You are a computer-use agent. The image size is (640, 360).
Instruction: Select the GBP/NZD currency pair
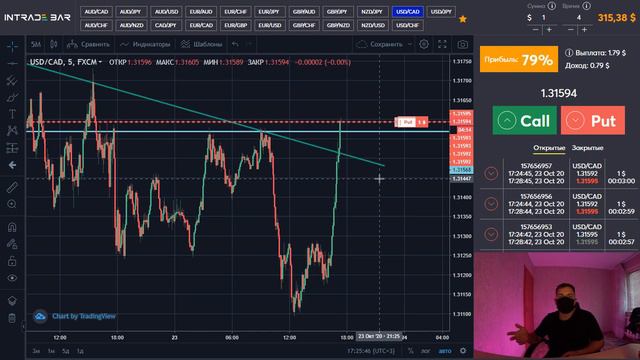pyautogui.click(x=338, y=25)
